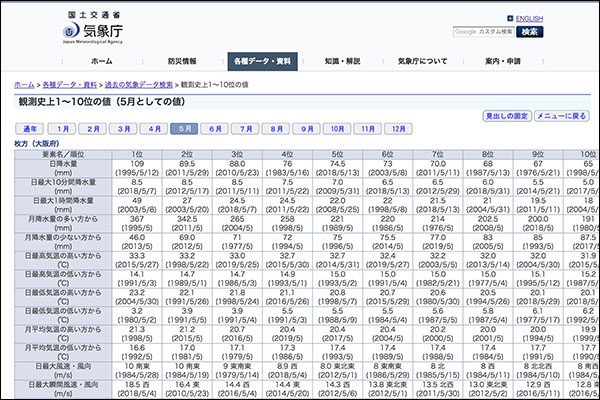The height and width of the screenshot is (400, 600).
Task: Click the 16.6 (1992/5) mean temperature cell
Action: pyautogui.click(x=137, y=352)
